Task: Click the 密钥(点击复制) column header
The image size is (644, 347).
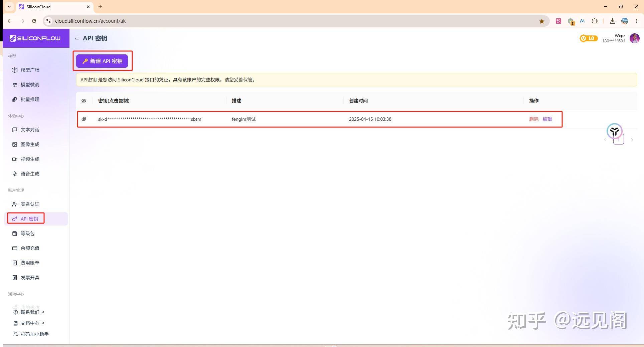Action: point(114,101)
